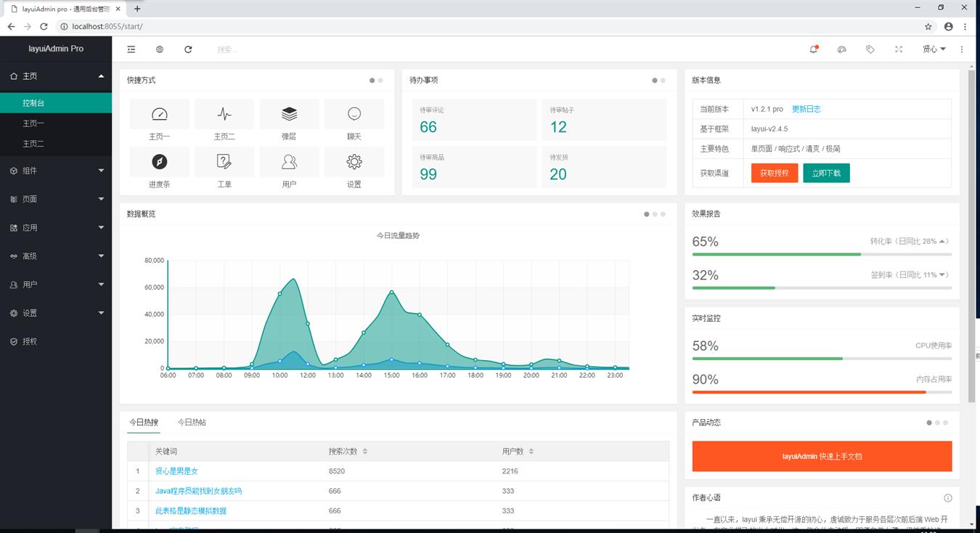Image resolution: width=980 pixels, height=533 pixels.
Task: Open layuiAdmin 快速上手文档 banner
Action: [x=822, y=456]
